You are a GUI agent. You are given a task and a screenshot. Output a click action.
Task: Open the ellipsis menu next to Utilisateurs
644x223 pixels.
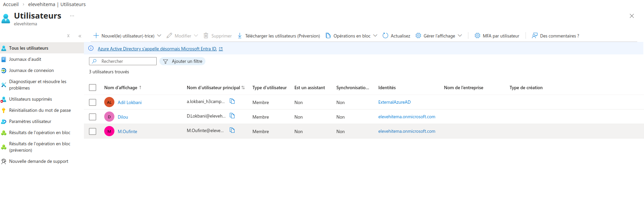click(x=72, y=16)
